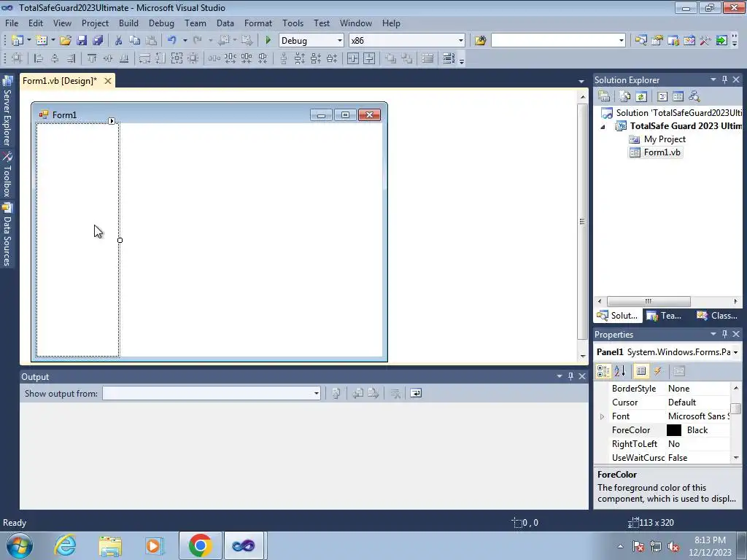Click the Toolbox wrench icon in the toolbar

point(705,41)
